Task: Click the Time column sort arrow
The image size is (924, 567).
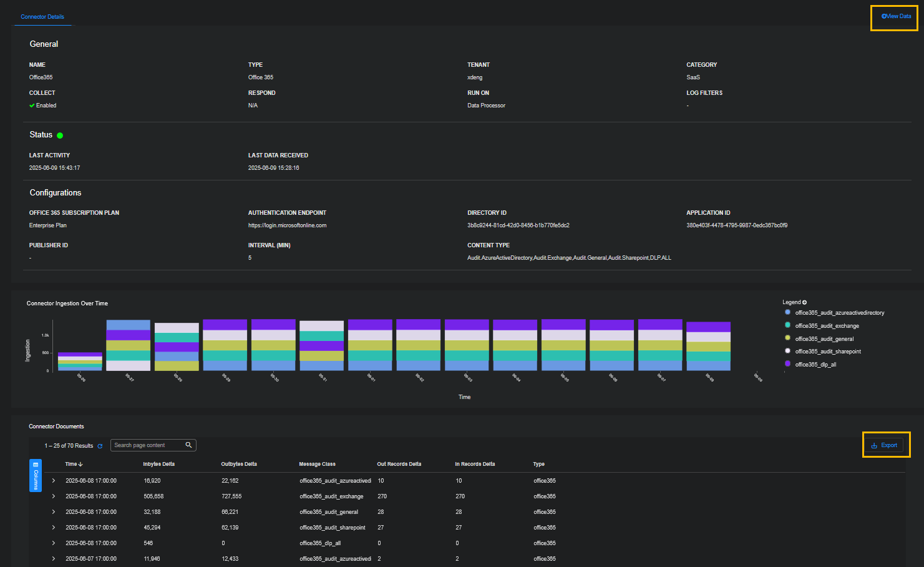Action: click(80, 464)
